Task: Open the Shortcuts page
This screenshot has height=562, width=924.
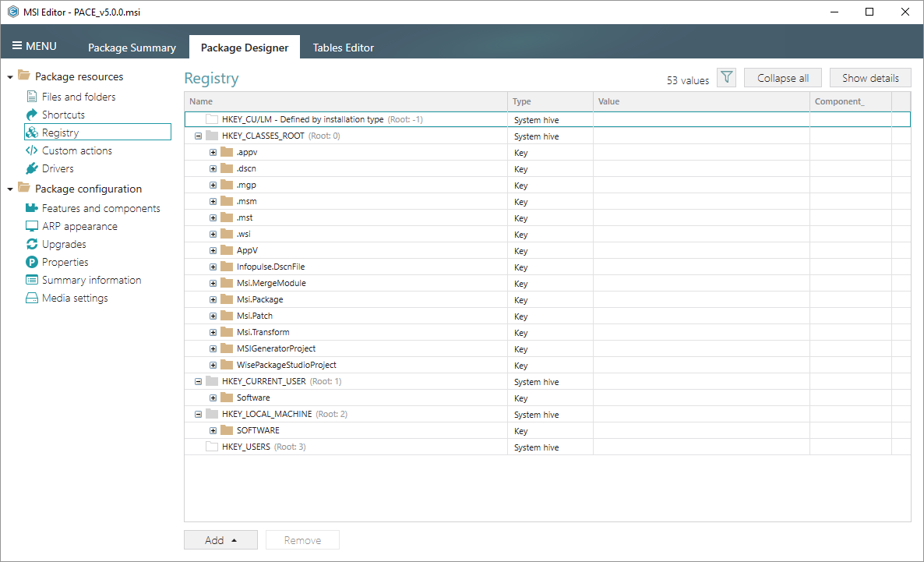Action: tap(63, 115)
